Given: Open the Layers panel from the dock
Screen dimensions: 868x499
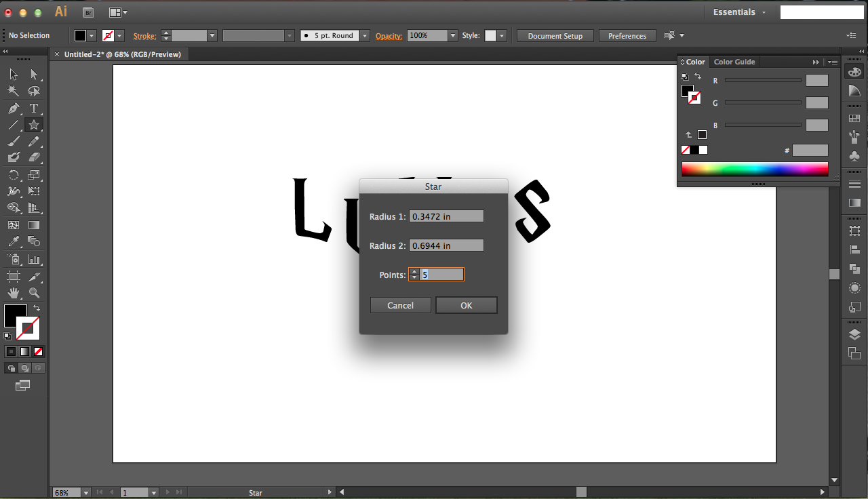Looking at the screenshot, I should click(x=854, y=334).
